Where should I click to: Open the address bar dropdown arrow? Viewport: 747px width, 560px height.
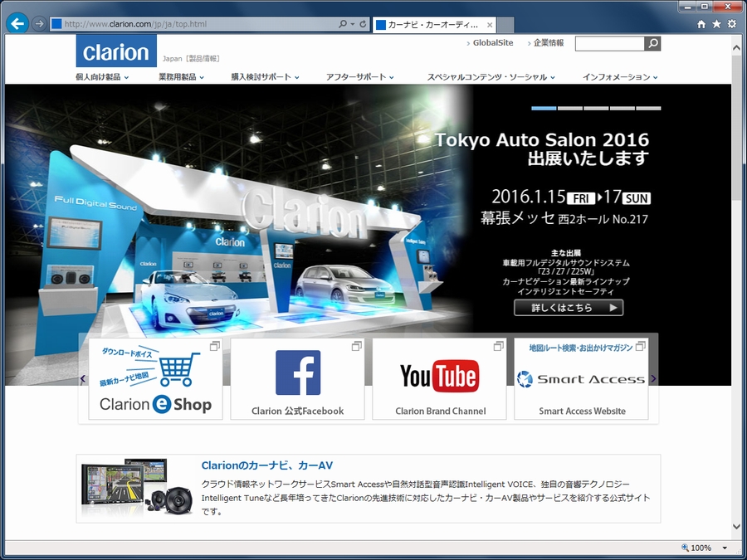[x=353, y=24]
